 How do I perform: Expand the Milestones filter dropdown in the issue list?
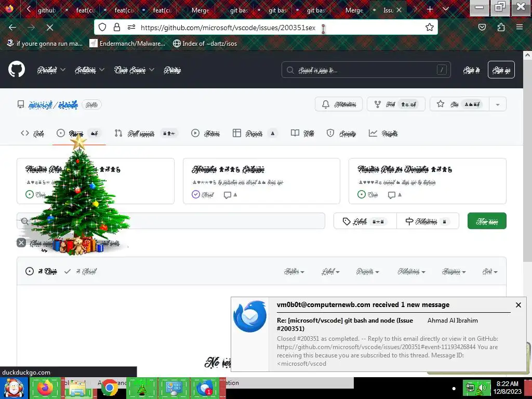(411, 271)
